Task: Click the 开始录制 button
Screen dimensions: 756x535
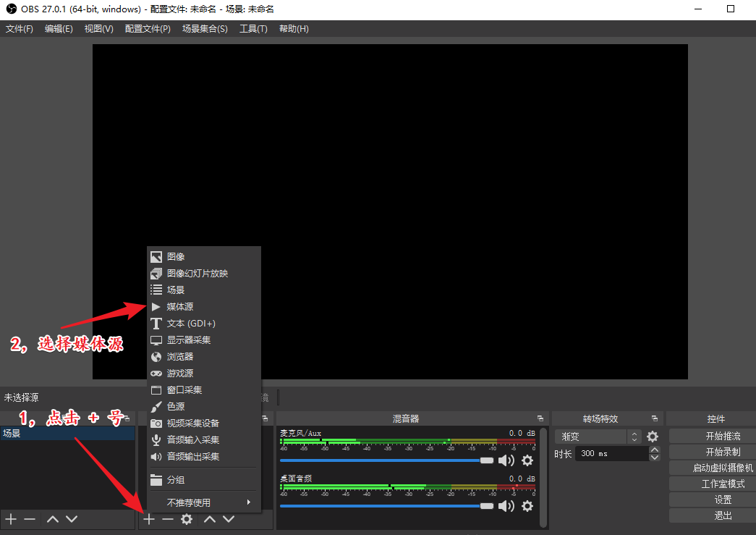Action: coord(713,452)
